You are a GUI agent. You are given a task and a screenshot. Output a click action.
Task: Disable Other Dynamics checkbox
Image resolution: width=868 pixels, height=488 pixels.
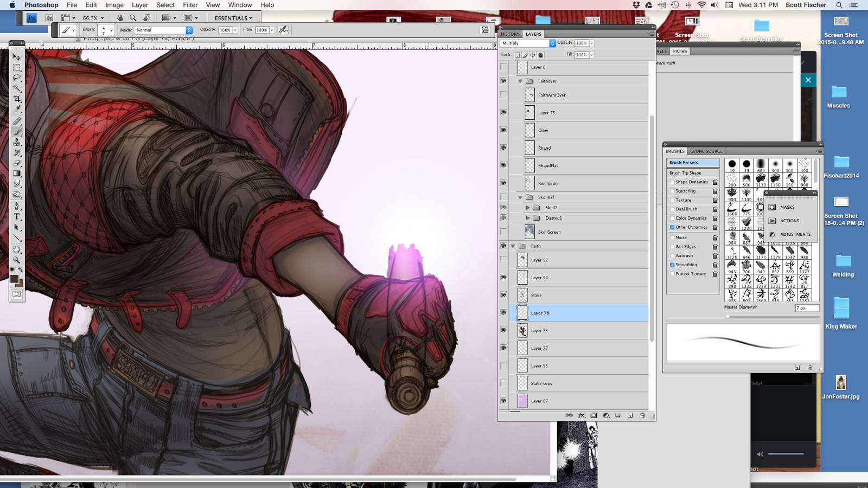coord(672,227)
